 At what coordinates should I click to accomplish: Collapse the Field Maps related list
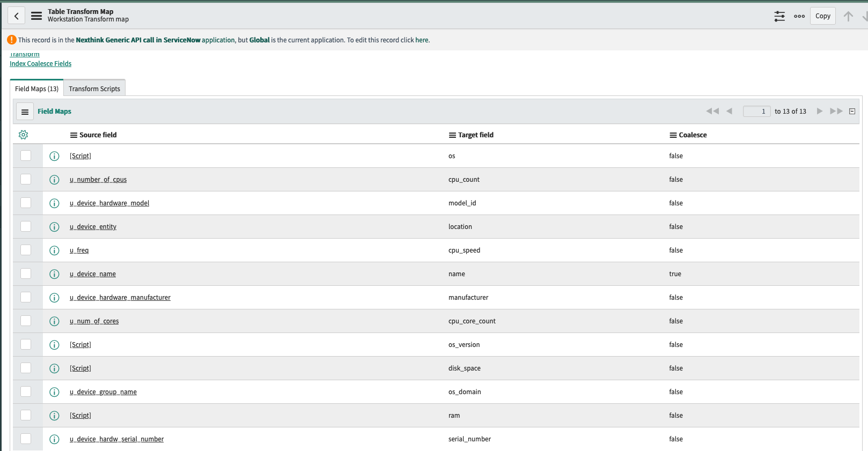coord(852,111)
